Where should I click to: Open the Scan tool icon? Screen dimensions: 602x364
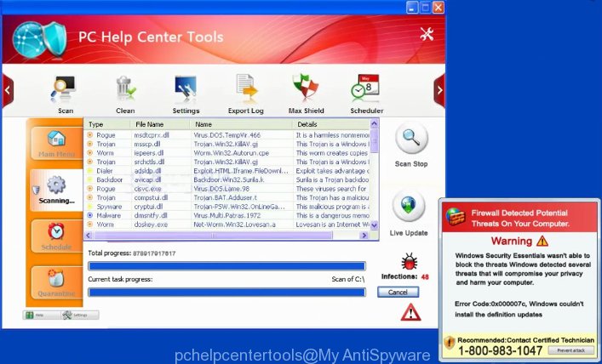pos(63,89)
